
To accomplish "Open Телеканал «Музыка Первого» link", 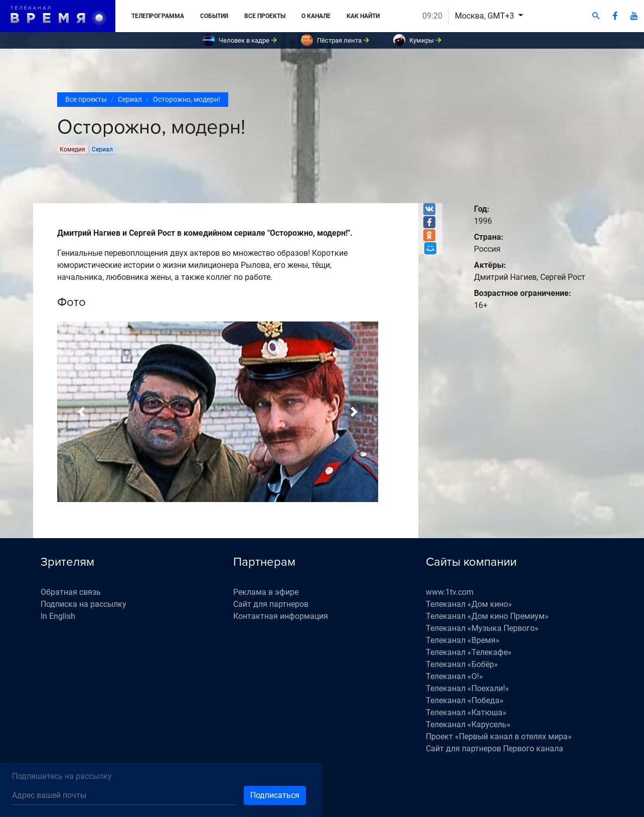I will coord(482,628).
